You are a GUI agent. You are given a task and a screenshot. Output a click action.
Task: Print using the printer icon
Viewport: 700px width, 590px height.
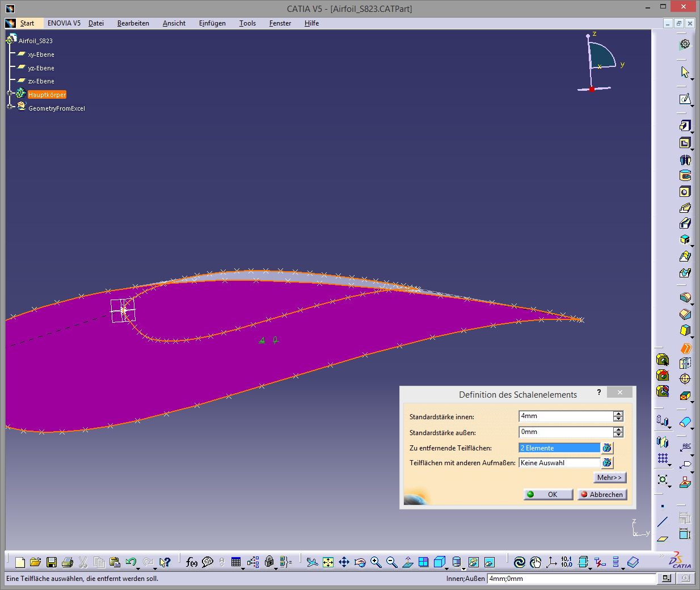(67, 562)
